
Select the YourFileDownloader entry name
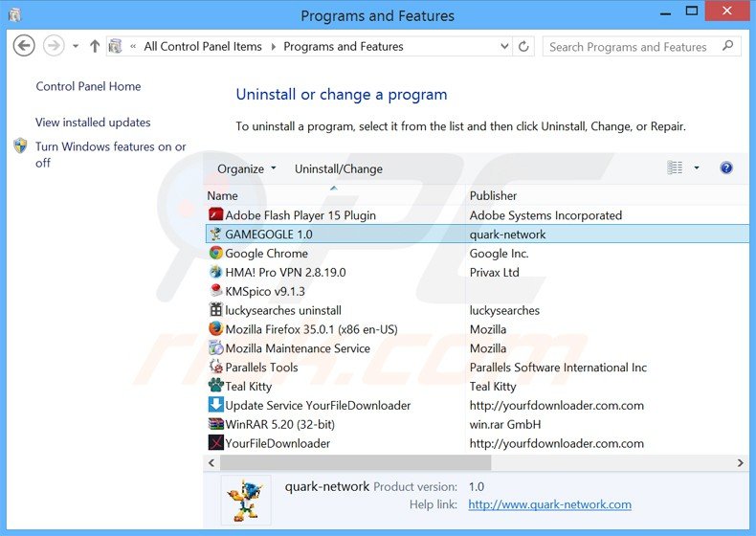[278, 443]
